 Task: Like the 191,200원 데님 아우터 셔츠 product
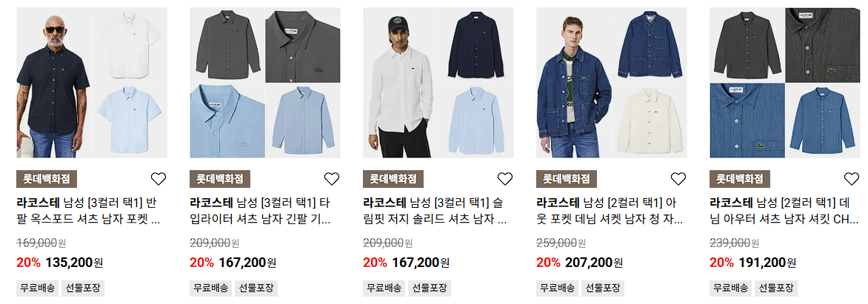pos(852,178)
